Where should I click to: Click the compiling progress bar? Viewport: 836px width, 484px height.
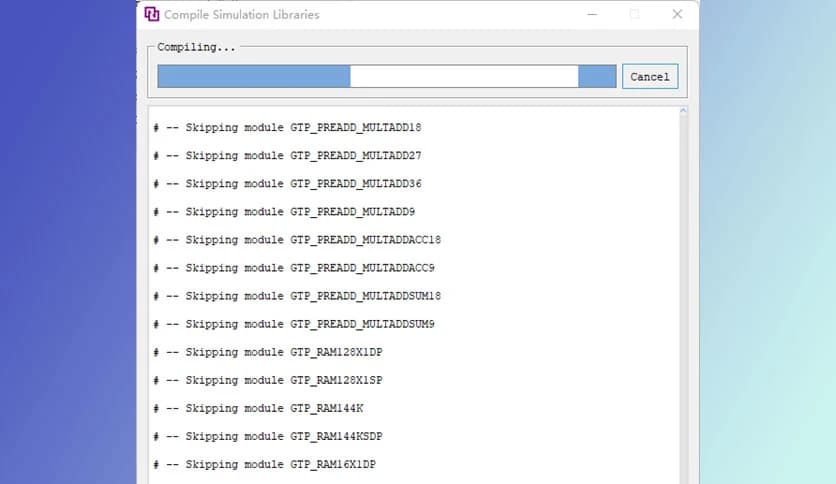pyautogui.click(x=387, y=76)
